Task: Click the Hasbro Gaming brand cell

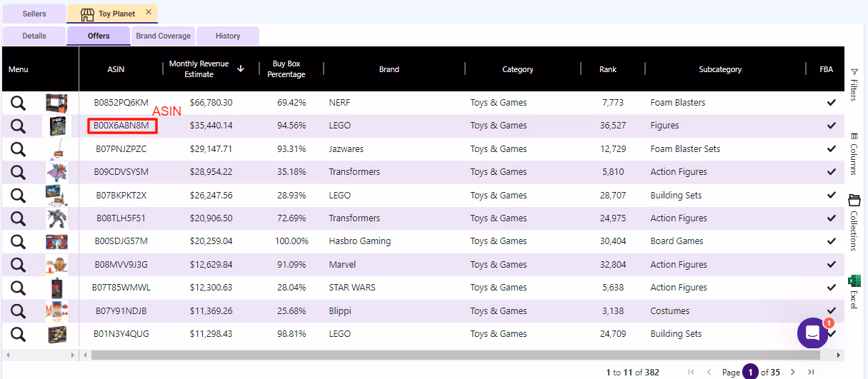Action: click(x=360, y=241)
